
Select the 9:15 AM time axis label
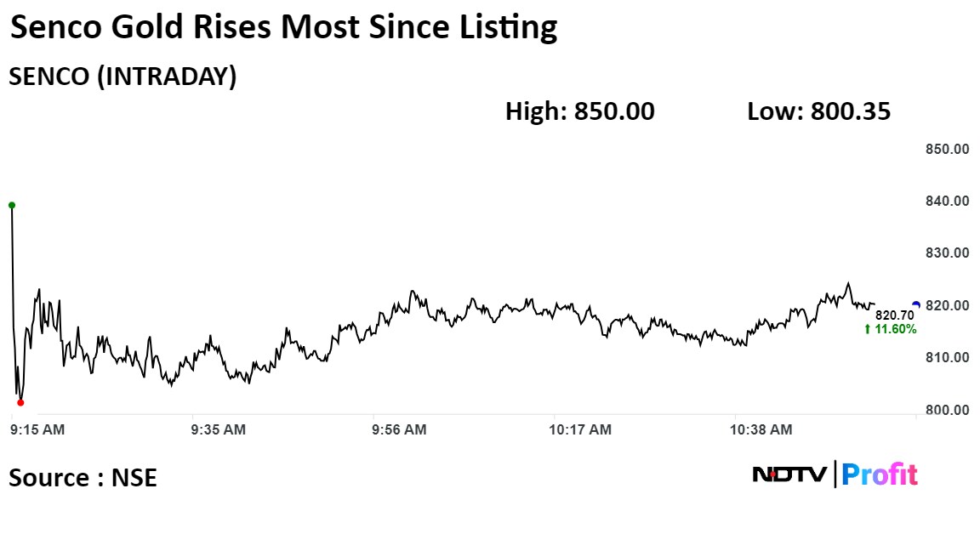[37, 430]
